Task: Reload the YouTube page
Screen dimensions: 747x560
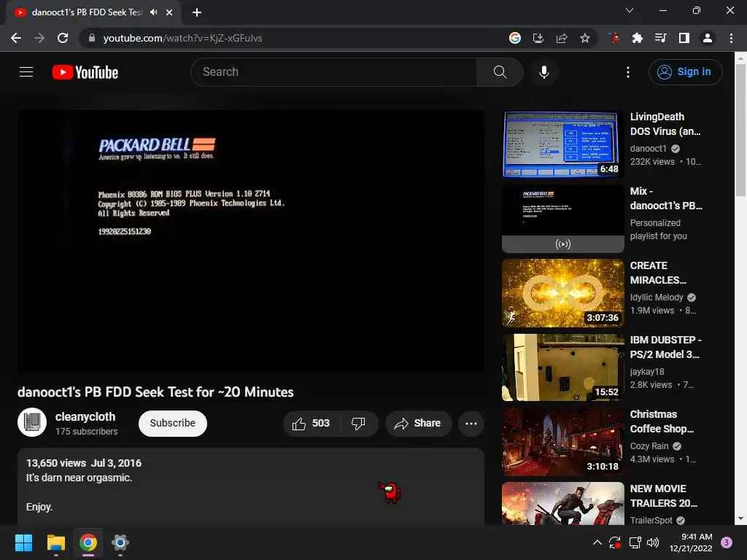Action: tap(63, 38)
